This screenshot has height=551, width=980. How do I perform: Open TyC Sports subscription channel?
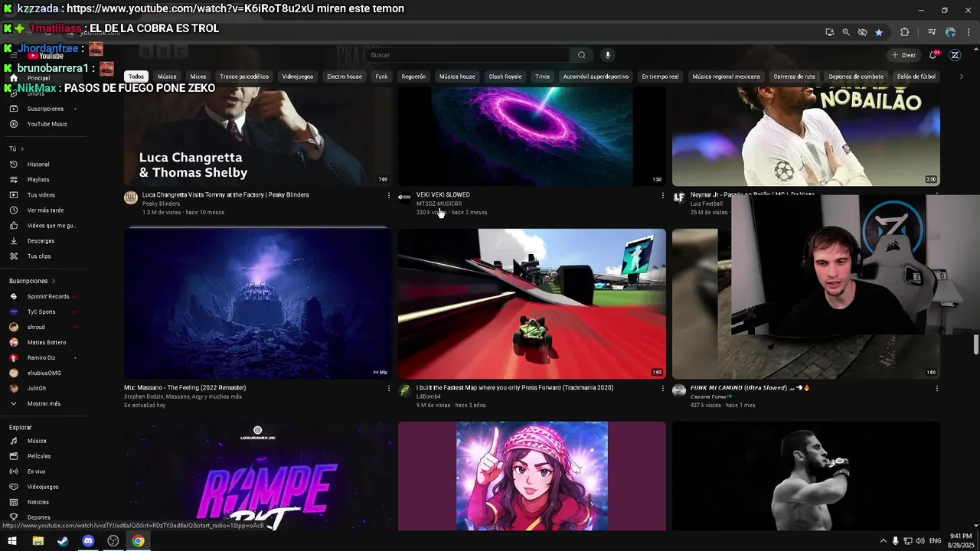pyautogui.click(x=40, y=311)
